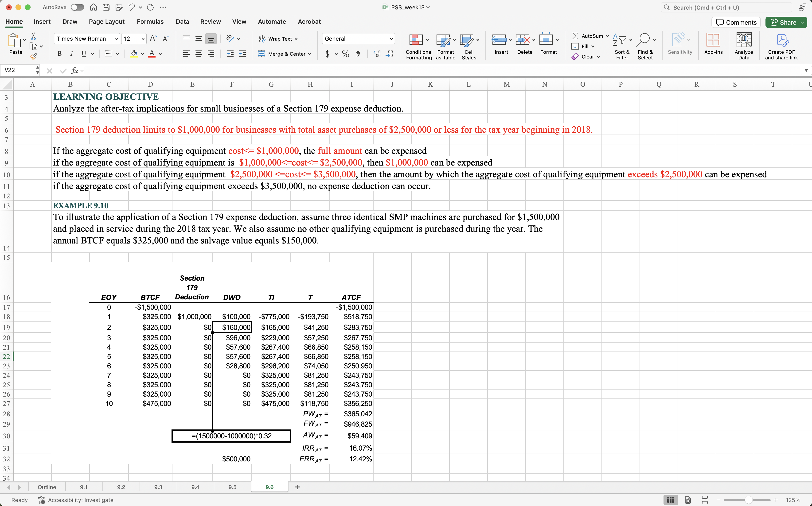Viewport: 812px width, 506px height.
Task: Click the Analyze Data icon
Action: pos(744,40)
